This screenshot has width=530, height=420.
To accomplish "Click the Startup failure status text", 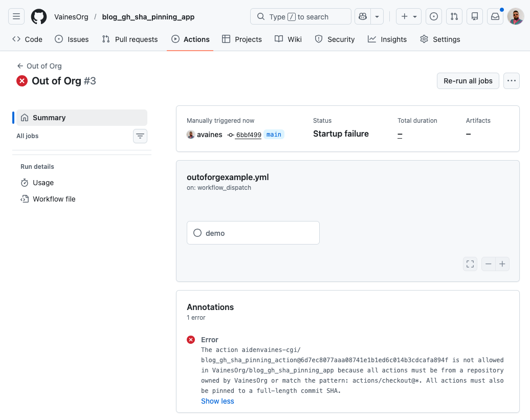I will click(341, 134).
